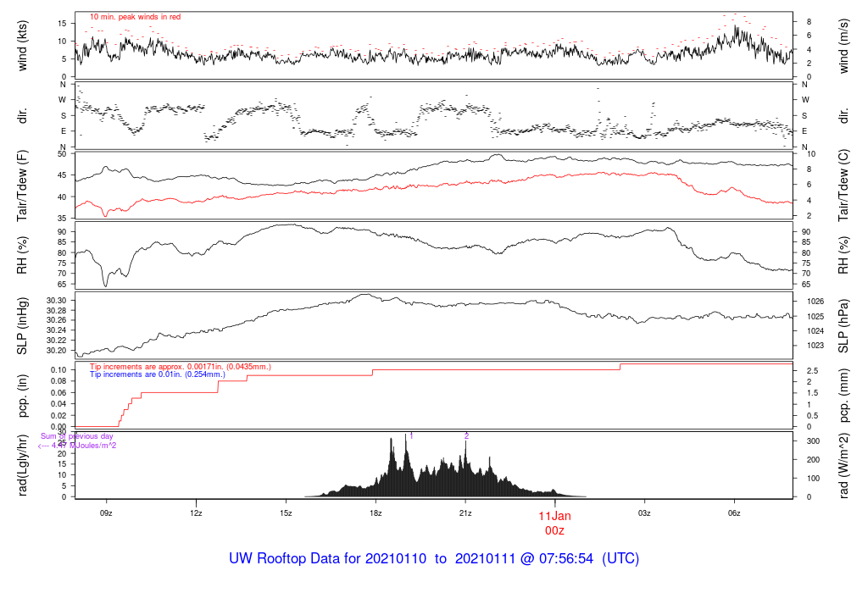Viewport: 868px width, 593px height.
Task: Click the 30.30 tick on the SLP axis
Action: [x=57, y=301]
